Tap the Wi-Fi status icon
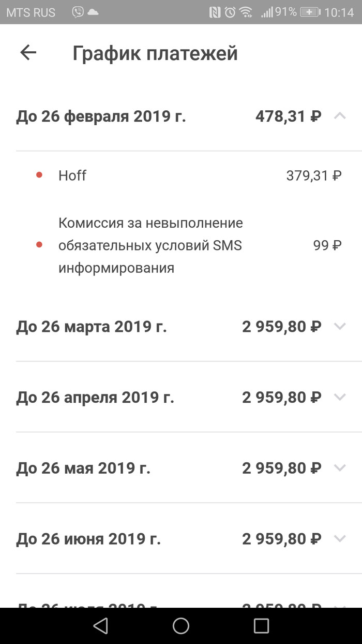The height and width of the screenshot is (644, 362). [x=246, y=12]
